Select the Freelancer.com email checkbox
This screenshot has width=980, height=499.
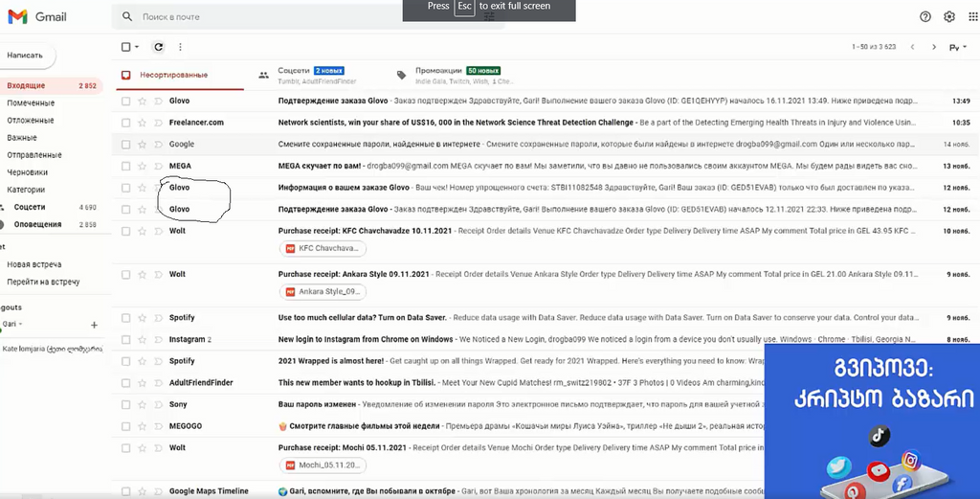[x=125, y=123]
